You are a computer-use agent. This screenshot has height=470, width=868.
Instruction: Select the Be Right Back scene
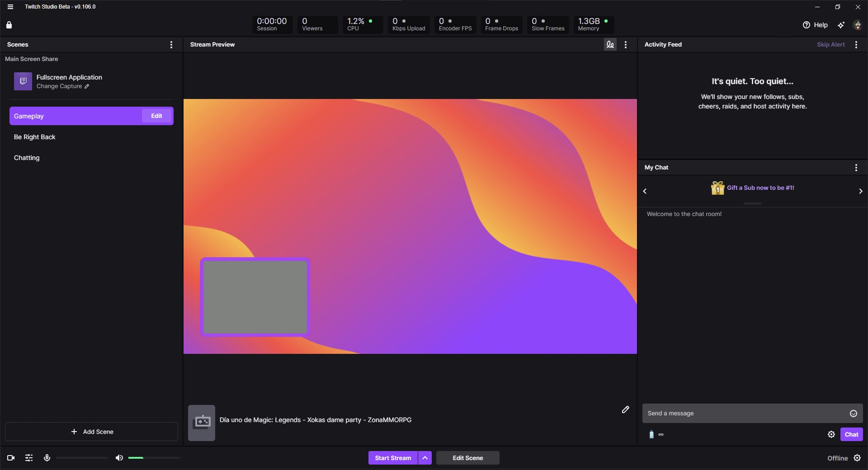pos(35,137)
